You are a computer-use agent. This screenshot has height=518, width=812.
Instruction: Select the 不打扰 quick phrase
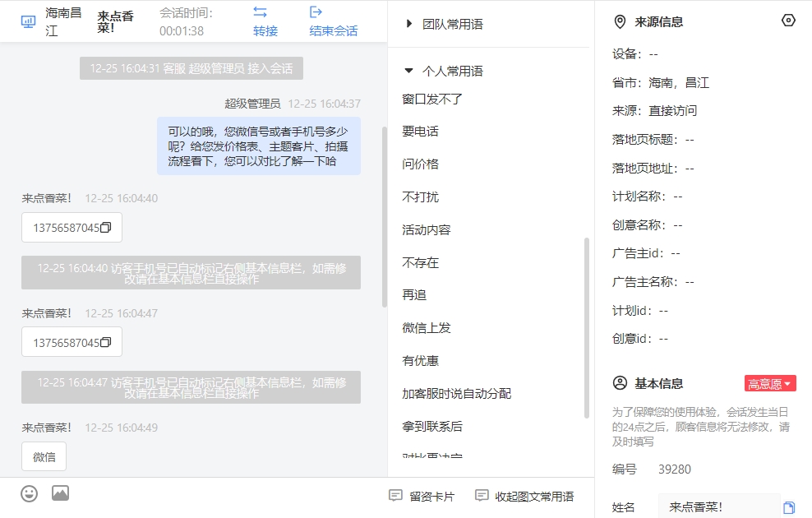point(420,197)
